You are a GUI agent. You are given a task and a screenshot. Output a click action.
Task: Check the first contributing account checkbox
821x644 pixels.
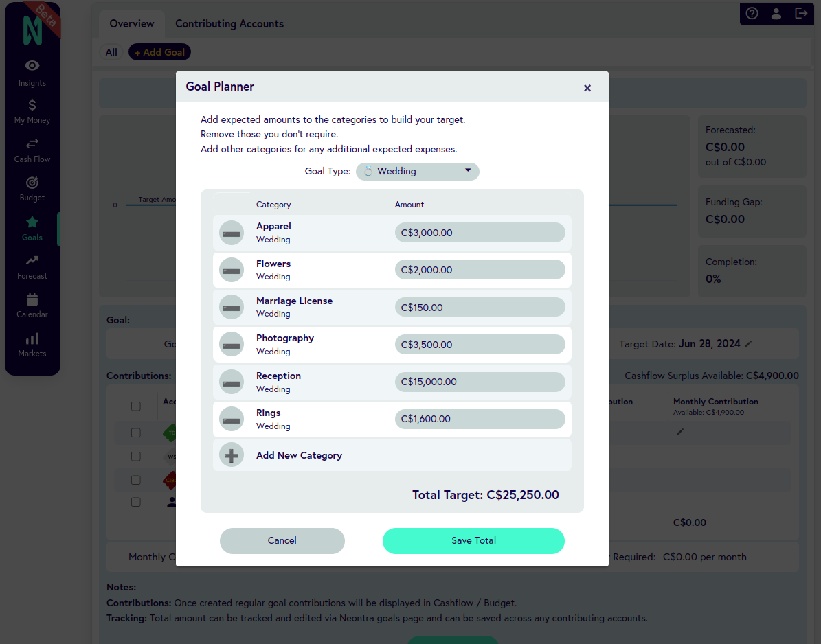[x=136, y=433]
